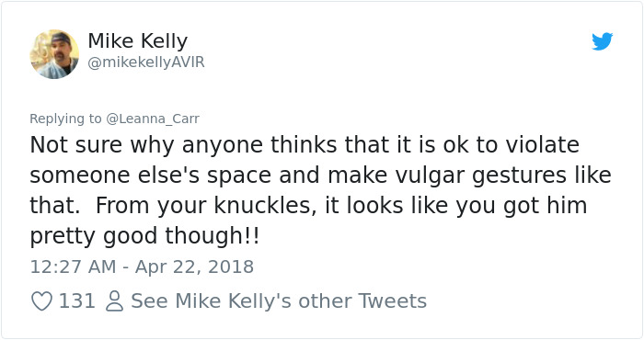Open 'See Mike Kelly's other Tweets'
The image size is (644, 340).
point(279,300)
